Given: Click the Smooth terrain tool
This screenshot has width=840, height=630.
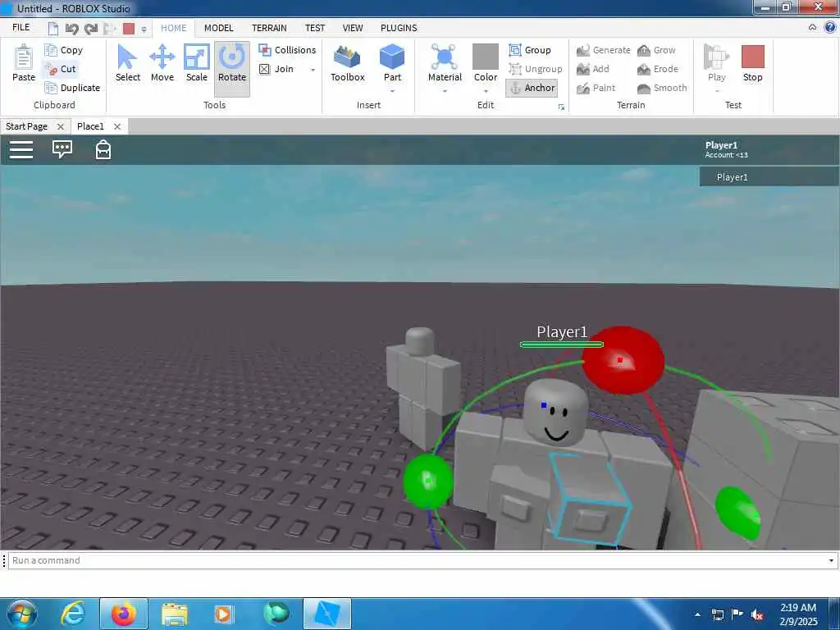Looking at the screenshot, I should [x=662, y=88].
